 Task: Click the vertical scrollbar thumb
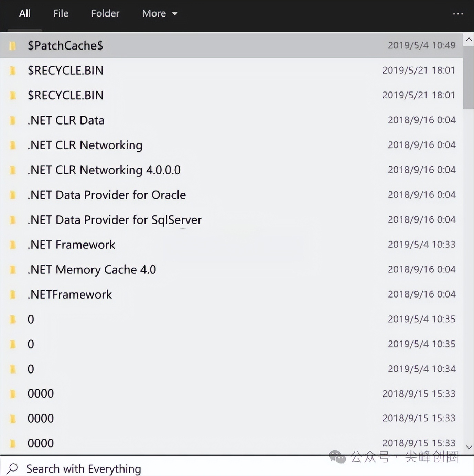click(468, 78)
